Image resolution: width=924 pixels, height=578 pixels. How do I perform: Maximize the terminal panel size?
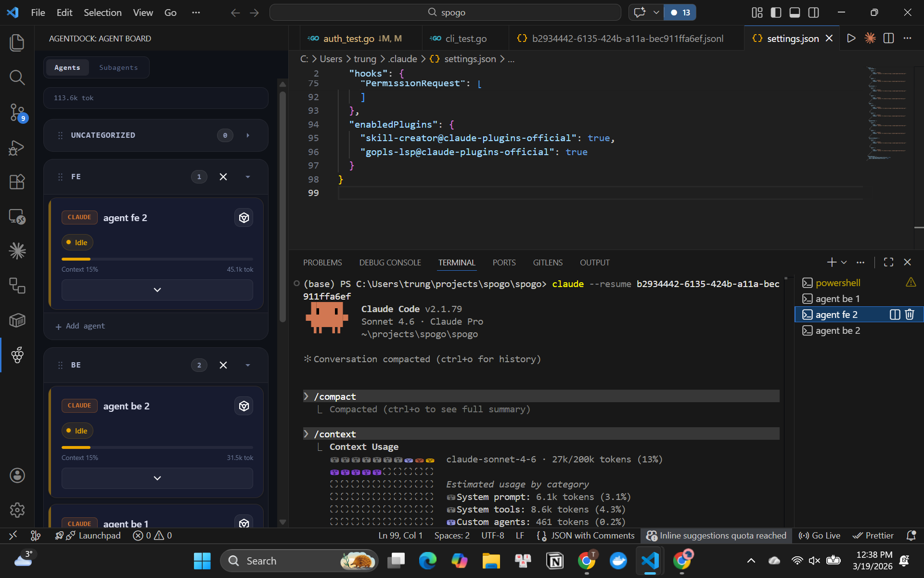coord(888,262)
